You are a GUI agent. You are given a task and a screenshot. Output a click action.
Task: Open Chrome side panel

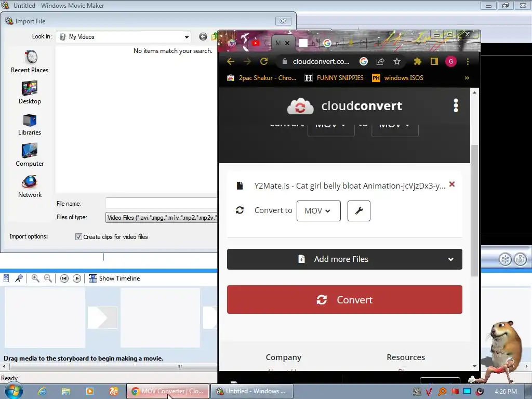click(x=434, y=61)
